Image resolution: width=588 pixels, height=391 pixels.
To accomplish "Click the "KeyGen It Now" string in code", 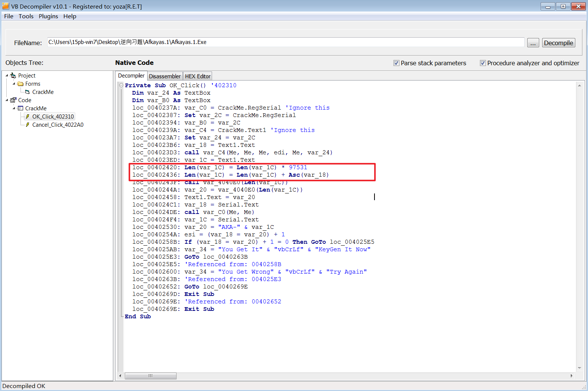I will tap(343, 249).
